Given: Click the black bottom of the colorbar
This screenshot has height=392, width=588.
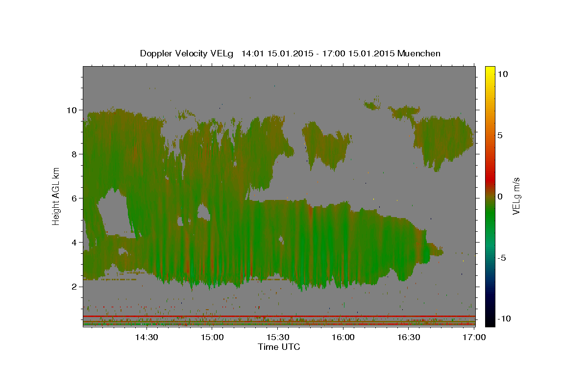Looking at the screenshot, I should (490, 321).
